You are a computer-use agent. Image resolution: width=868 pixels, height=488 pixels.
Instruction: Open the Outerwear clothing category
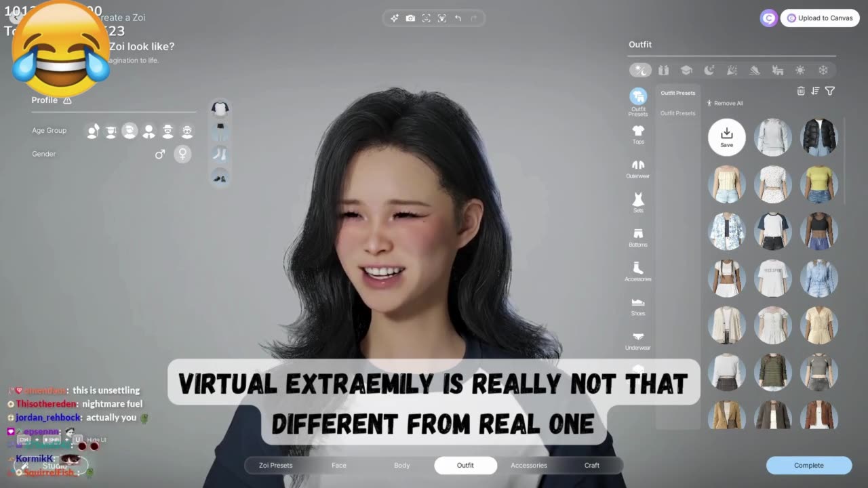point(638,169)
